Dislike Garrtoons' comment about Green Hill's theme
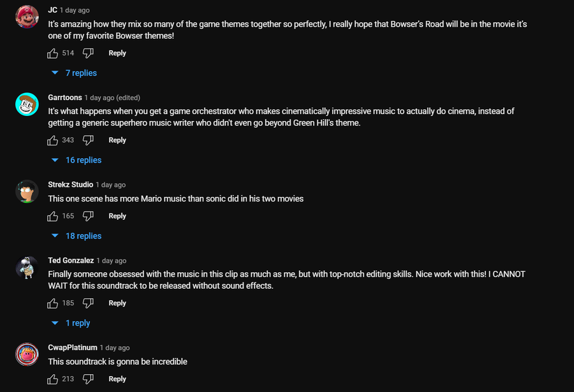The width and height of the screenshot is (574, 392). (89, 140)
